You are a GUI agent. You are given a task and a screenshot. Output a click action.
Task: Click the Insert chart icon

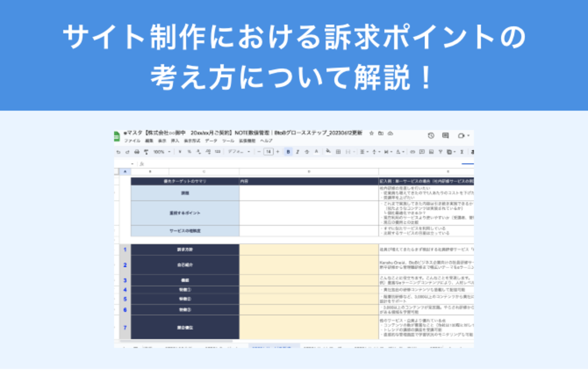431,152
